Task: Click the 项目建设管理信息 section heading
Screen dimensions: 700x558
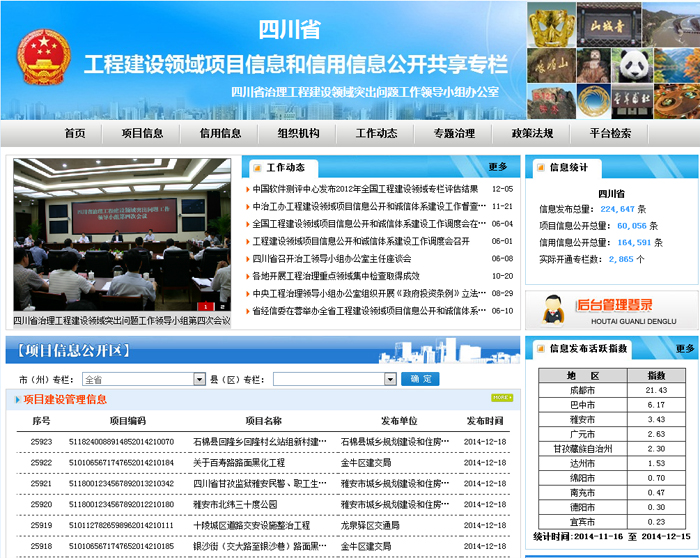Action: (65, 400)
